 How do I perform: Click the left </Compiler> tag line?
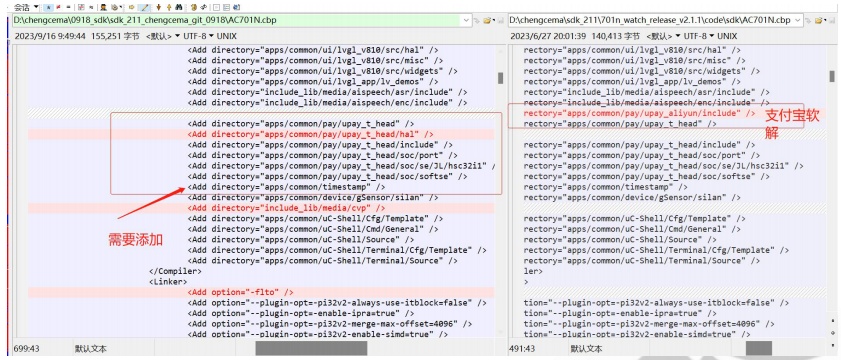(175, 271)
